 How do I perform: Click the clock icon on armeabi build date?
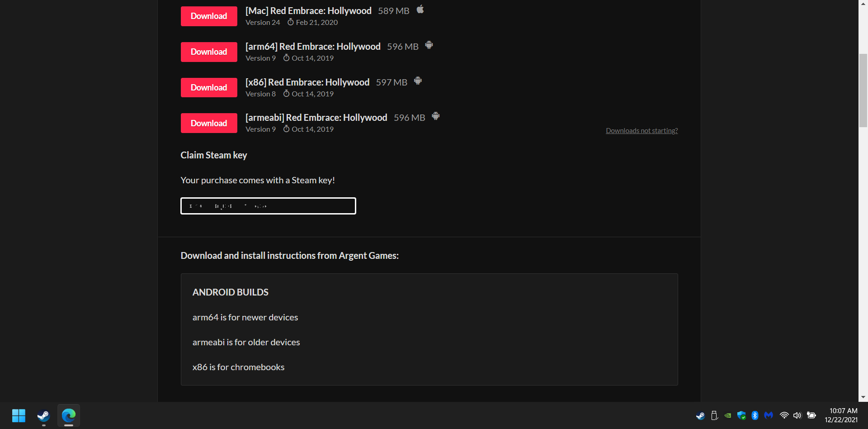[x=286, y=129]
